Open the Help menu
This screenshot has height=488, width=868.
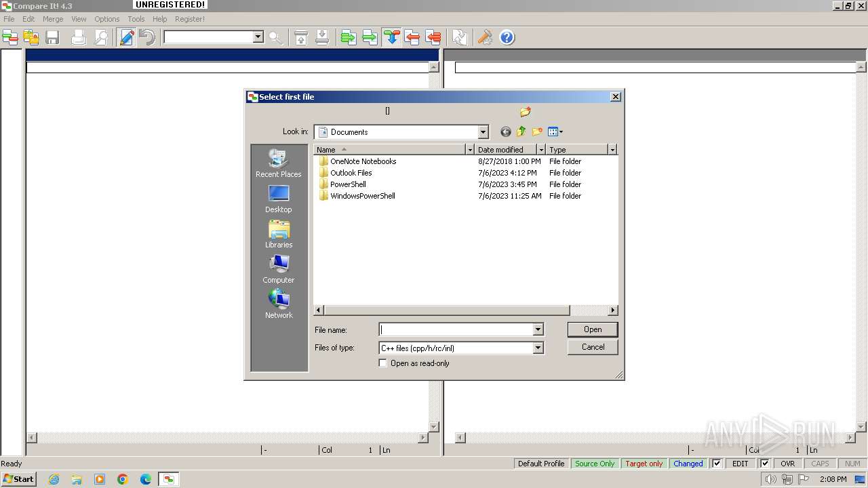point(159,19)
